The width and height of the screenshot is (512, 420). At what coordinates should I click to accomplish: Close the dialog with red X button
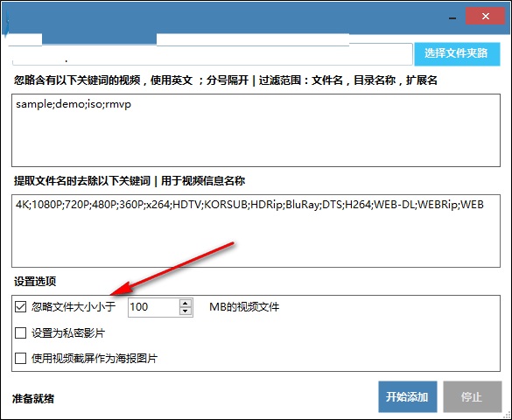click(x=485, y=17)
